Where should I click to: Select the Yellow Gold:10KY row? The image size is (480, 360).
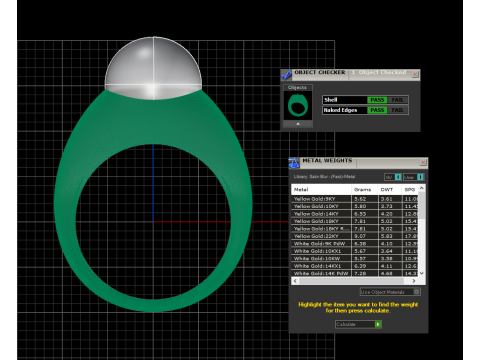tap(355, 206)
